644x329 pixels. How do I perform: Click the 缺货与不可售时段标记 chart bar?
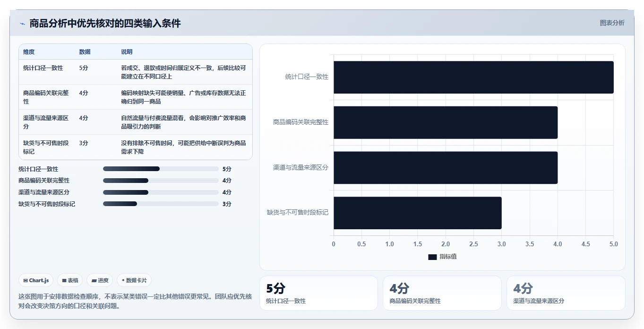pos(418,213)
